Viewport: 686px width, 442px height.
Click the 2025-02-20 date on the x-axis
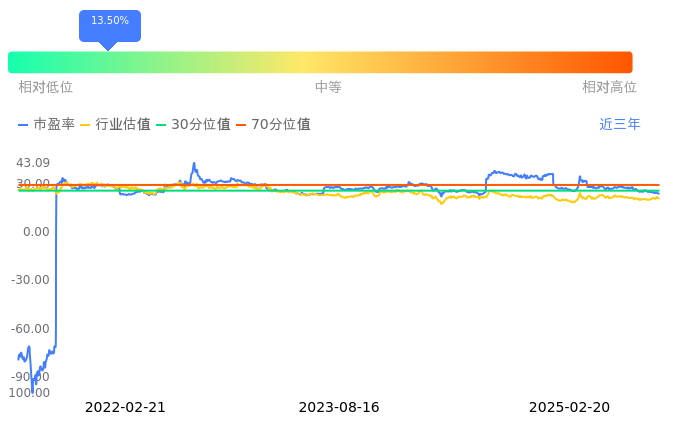(569, 407)
